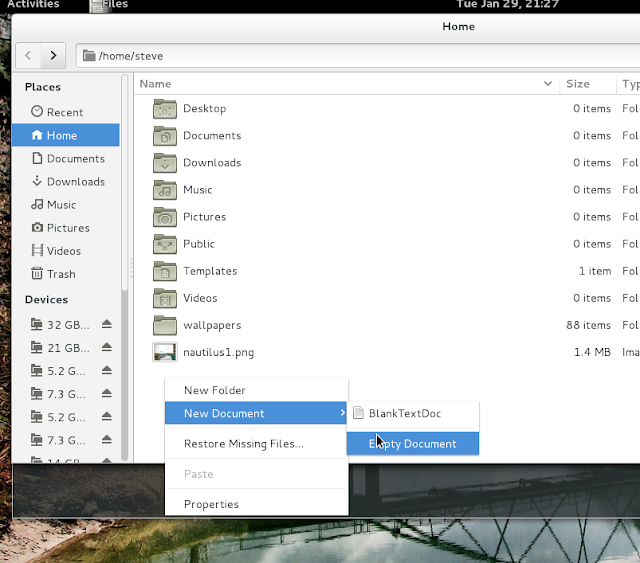Click the BlankTextDoc file icon
The image size is (640, 563).
pyautogui.click(x=358, y=413)
